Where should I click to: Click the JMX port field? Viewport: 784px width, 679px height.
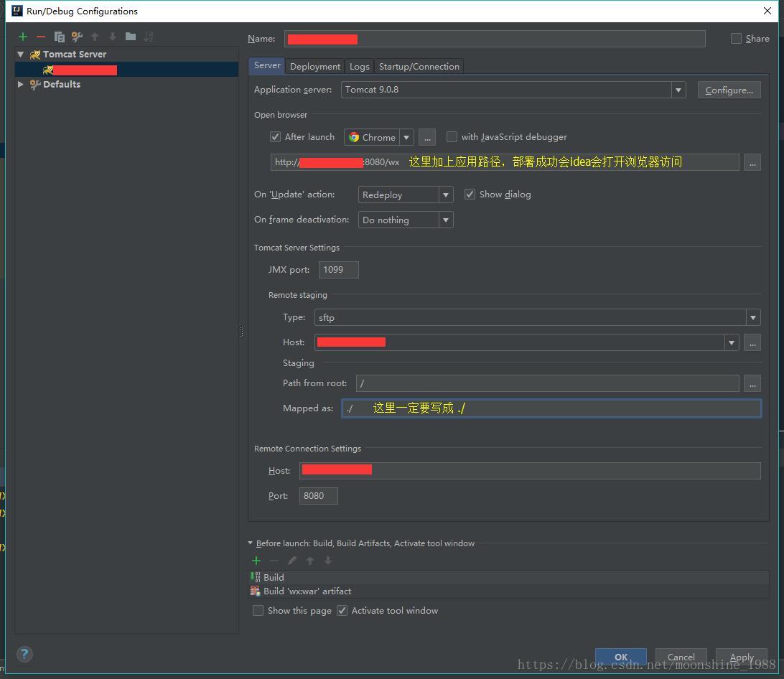pyautogui.click(x=338, y=270)
